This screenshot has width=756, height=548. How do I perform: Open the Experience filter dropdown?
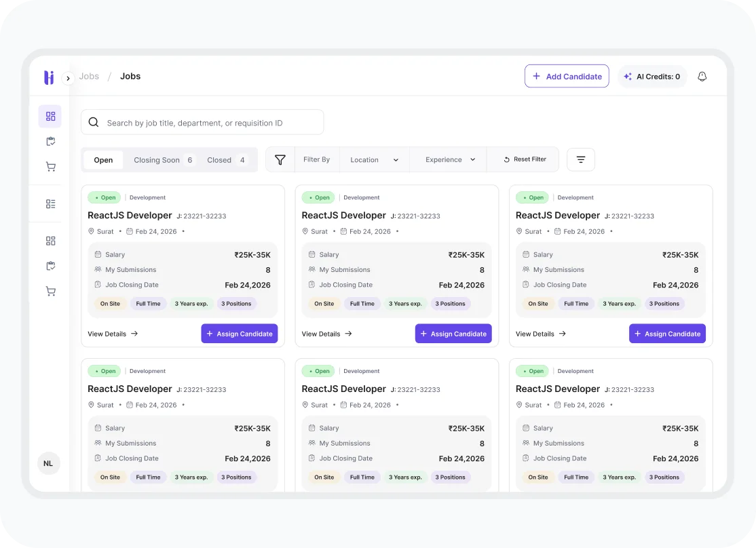tap(448, 160)
